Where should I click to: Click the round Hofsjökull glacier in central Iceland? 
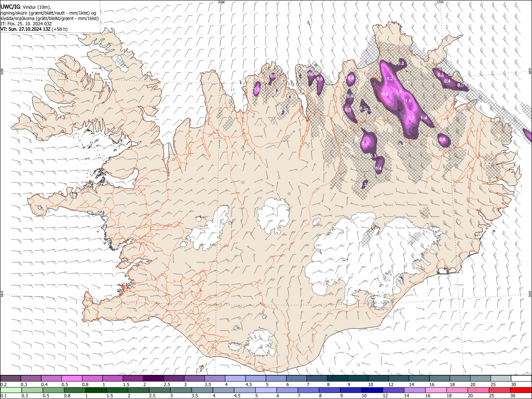273,216
